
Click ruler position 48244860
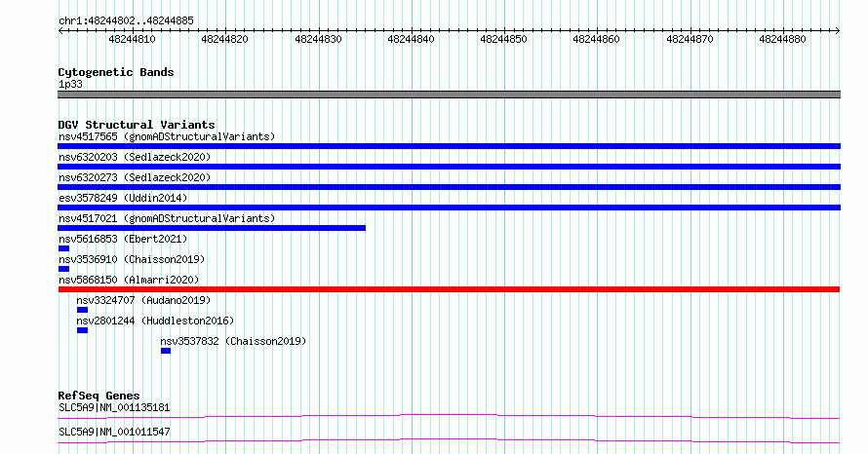click(596, 39)
